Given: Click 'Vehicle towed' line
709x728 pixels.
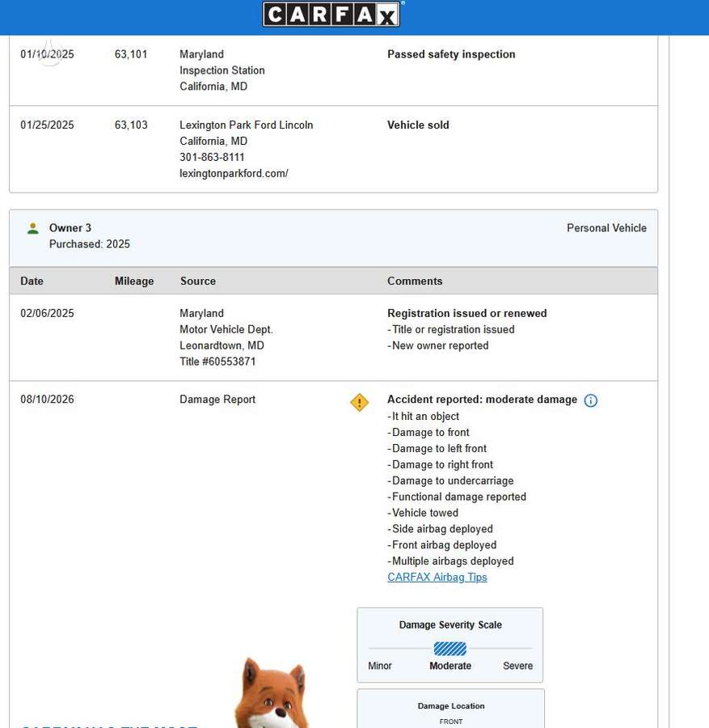Looking at the screenshot, I should click(423, 513).
